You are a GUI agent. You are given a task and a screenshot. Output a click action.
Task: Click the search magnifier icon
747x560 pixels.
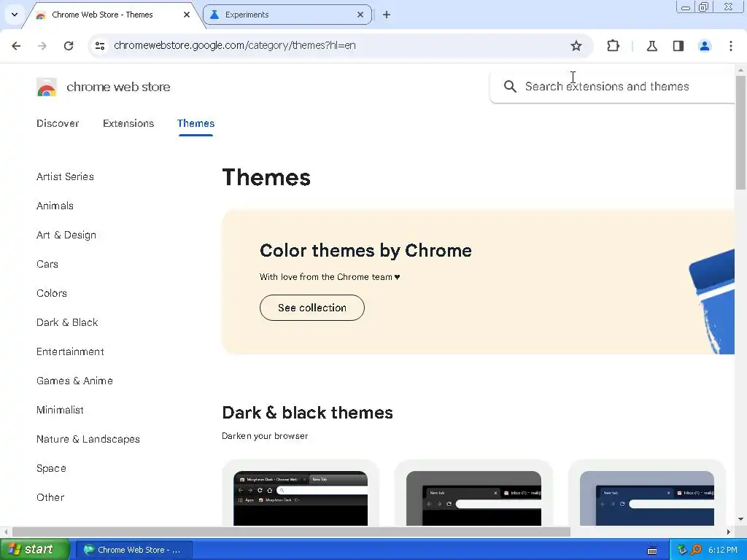click(x=510, y=87)
